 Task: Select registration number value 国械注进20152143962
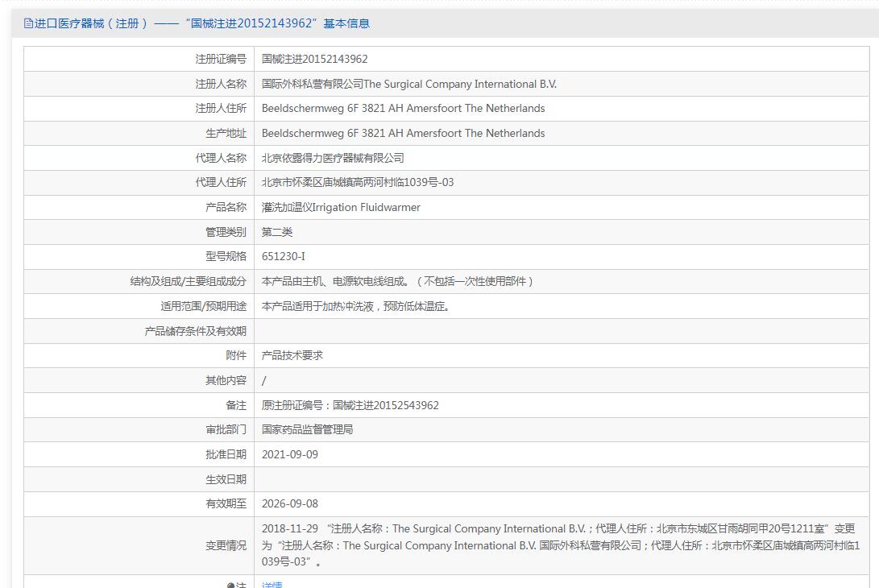pos(314,59)
